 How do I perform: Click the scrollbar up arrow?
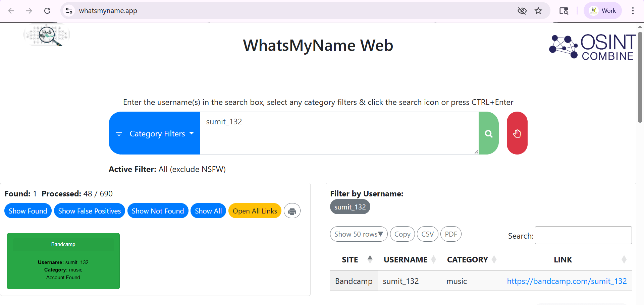coord(640,27)
